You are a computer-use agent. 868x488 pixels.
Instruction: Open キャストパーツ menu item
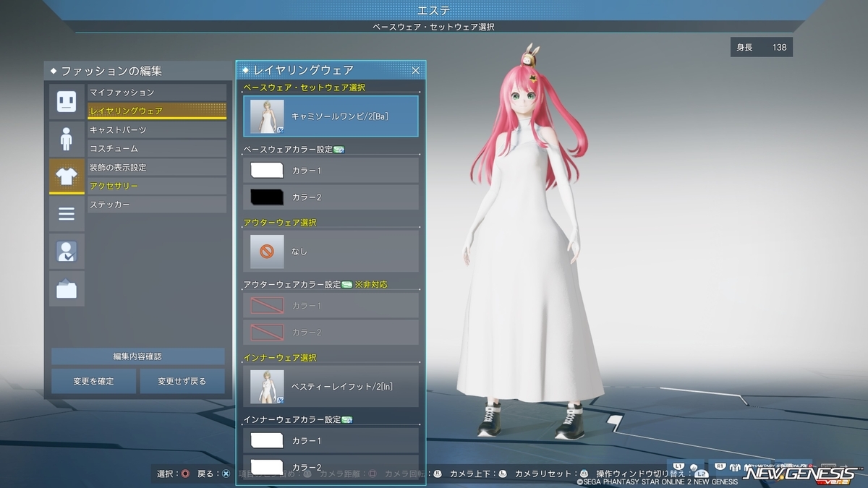[x=157, y=130]
